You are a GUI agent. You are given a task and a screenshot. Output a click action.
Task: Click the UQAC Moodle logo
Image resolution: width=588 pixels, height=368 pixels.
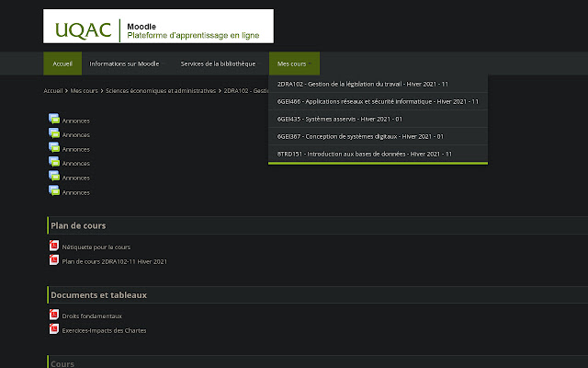158,26
